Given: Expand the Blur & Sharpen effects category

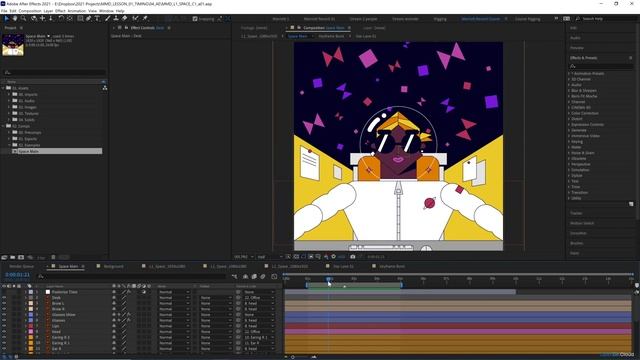Looking at the screenshot, I should click(569, 91).
